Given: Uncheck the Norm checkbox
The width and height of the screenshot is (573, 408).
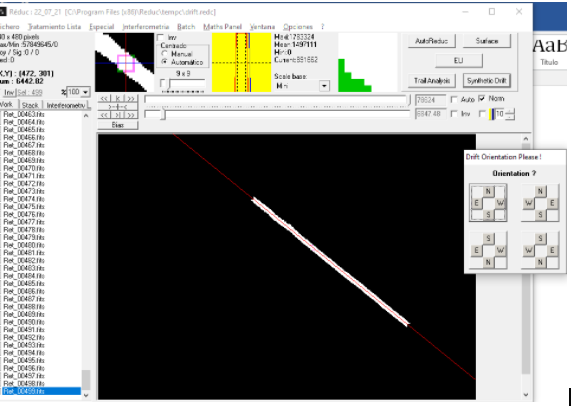Looking at the screenshot, I should coord(482,98).
